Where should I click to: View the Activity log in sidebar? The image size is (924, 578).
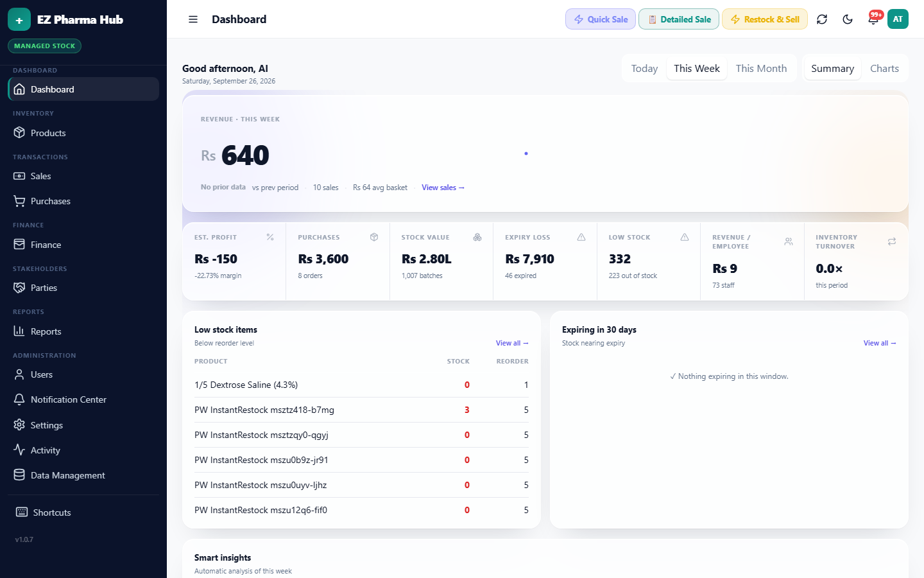(83, 450)
